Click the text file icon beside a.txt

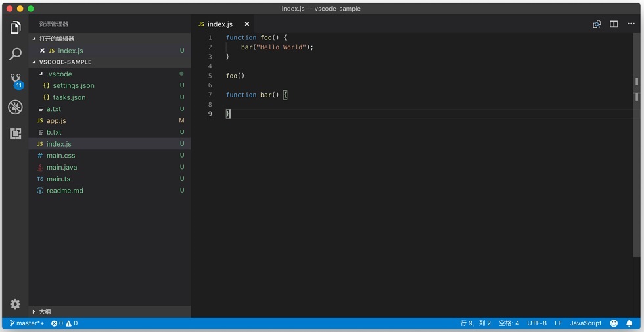click(x=41, y=109)
